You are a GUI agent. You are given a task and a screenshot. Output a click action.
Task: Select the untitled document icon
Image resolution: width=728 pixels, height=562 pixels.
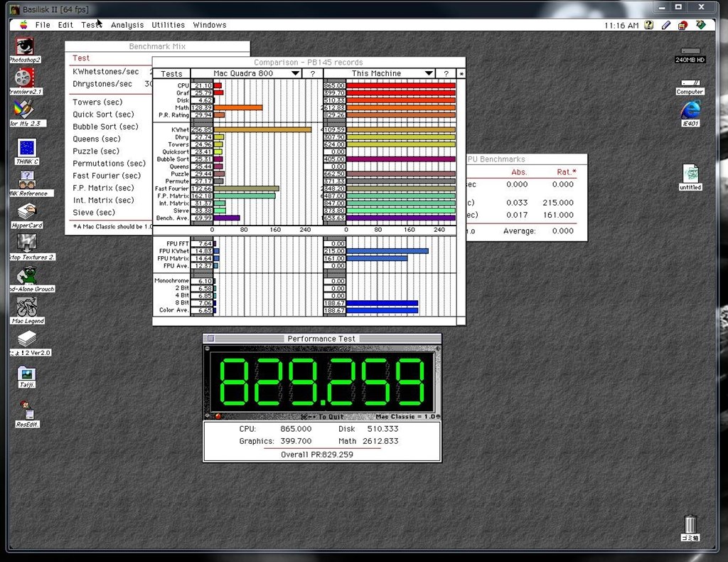pos(690,174)
